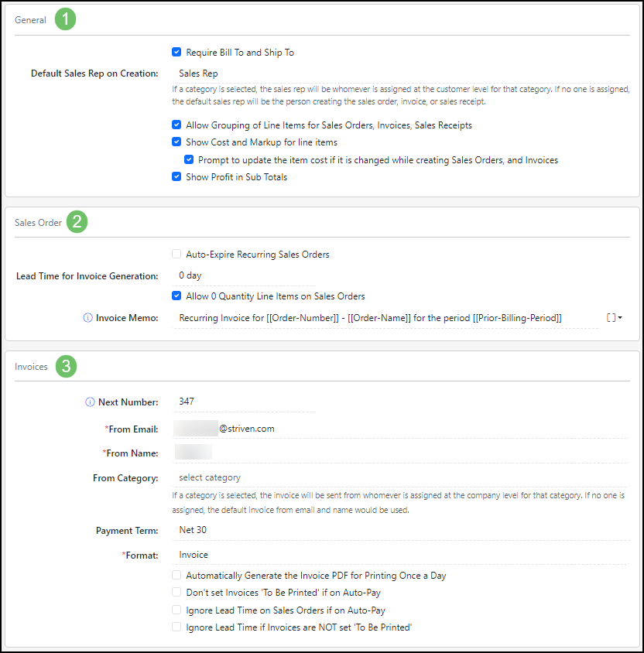The height and width of the screenshot is (653, 644).
Task: Click the invoice From Category help text
Action: point(398,503)
